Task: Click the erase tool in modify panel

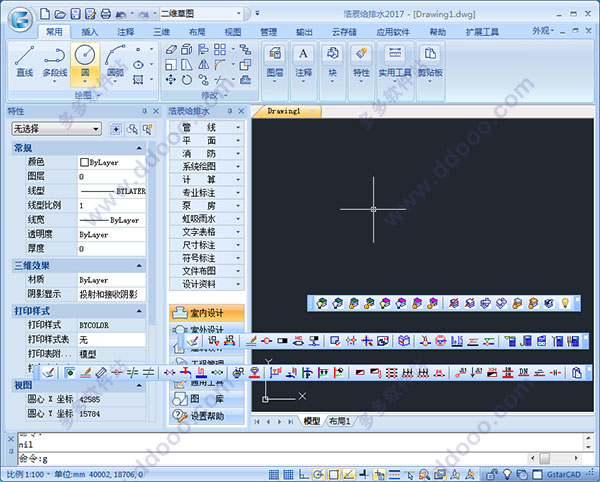Action: tap(171, 49)
